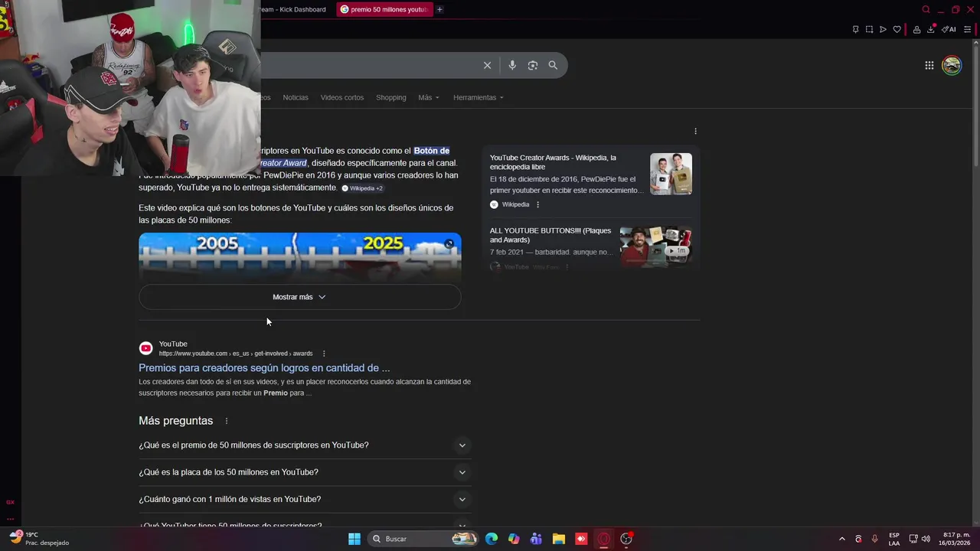The width and height of the screenshot is (980, 551).
Task: Click the Opera pinboards pin icon
Action: [855, 29]
